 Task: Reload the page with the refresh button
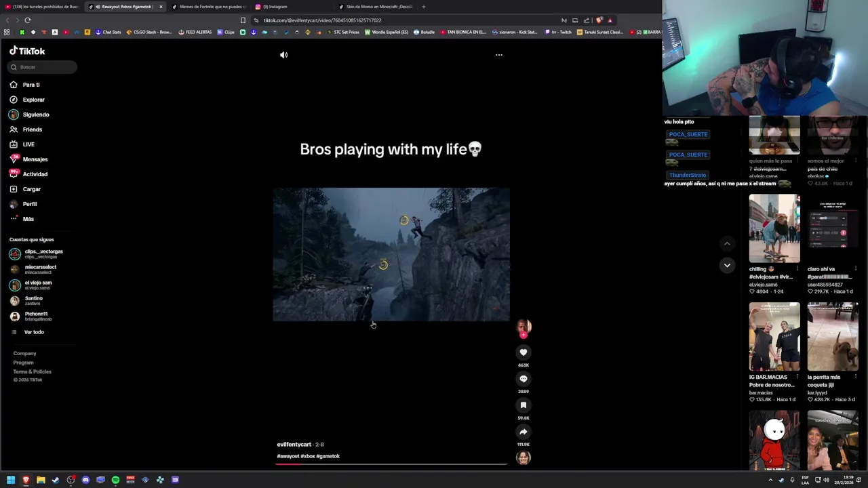coord(28,20)
